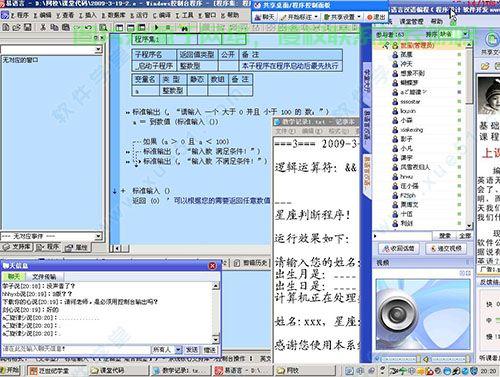The image size is (500, 377).
Task: Click the webcam video preview image
Action: click(423, 314)
